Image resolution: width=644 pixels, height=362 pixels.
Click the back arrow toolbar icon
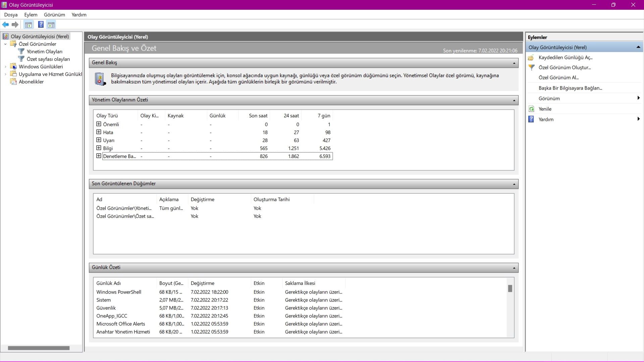pyautogui.click(x=5, y=24)
